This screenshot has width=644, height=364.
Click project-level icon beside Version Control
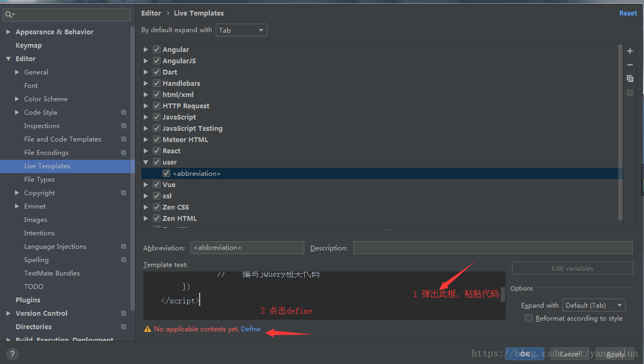click(x=123, y=314)
